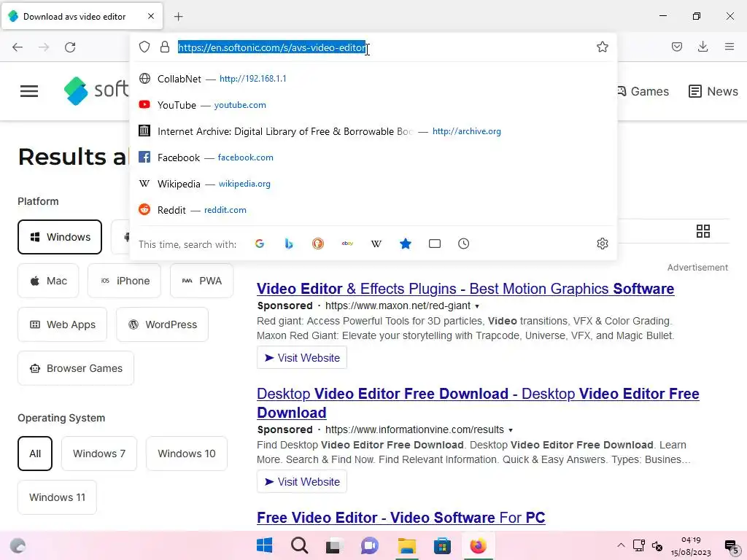Switch to grid view icon
The width and height of the screenshot is (747, 560).
coord(703,231)
